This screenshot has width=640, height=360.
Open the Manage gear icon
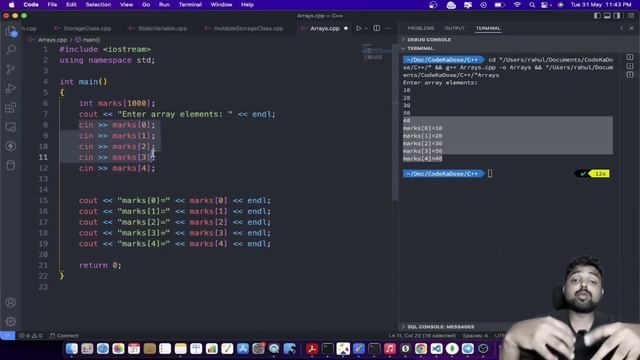[11, 322]
